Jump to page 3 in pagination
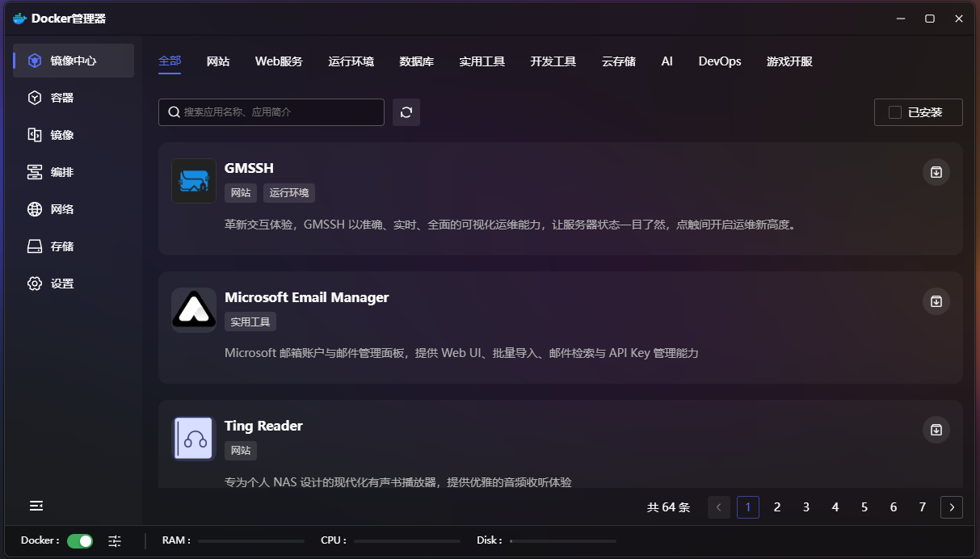Screen dimensions: 980x559 [x=806, y=507]
